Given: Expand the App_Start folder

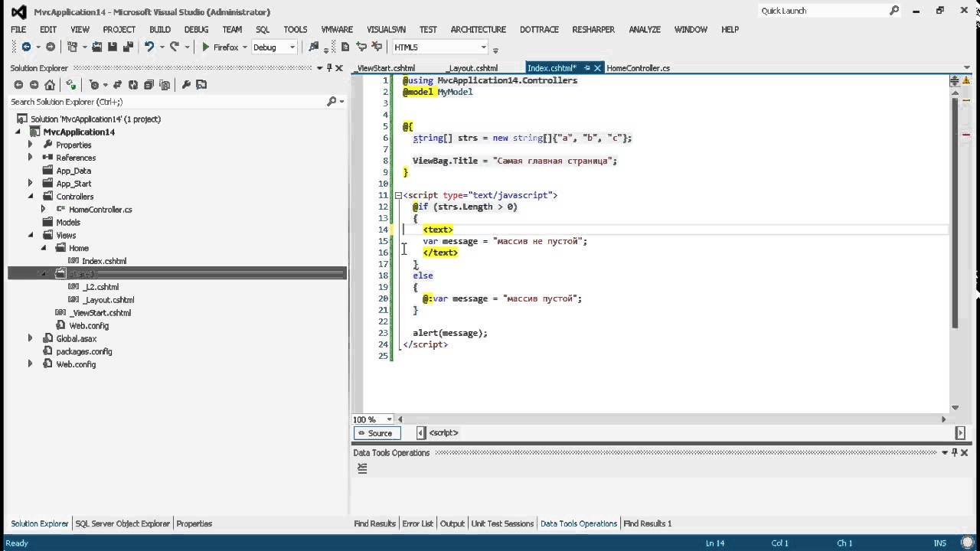Looking at the screenshot, I should pos(31,184).
